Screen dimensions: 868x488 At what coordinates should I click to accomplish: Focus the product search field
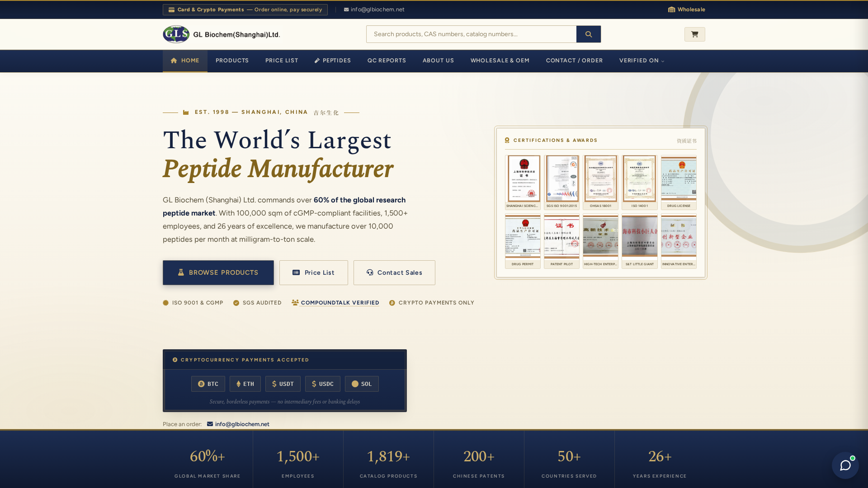point(471,34)
